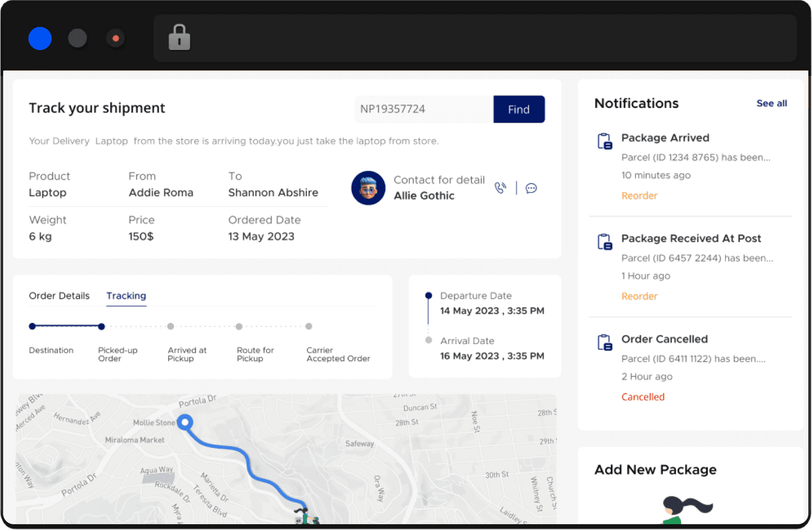Click the phone call icon for Allie Gothic
812x530 pixels.
(500, 188)
